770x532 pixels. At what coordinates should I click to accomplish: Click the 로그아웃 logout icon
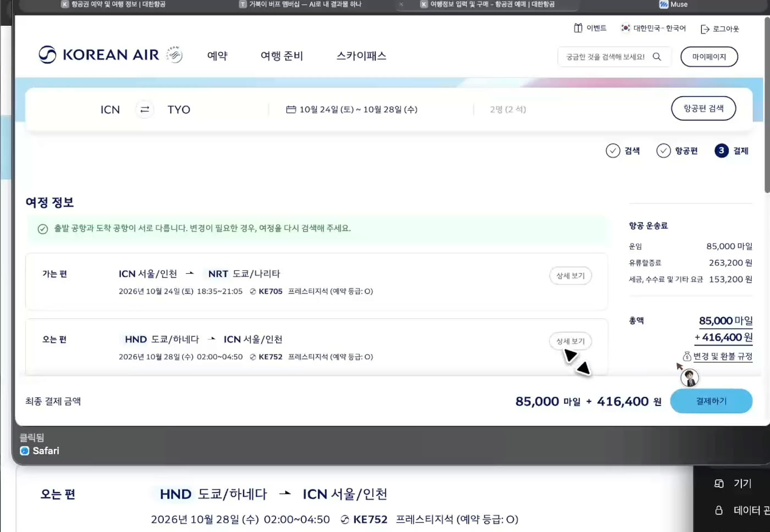[x=705, y=29]
